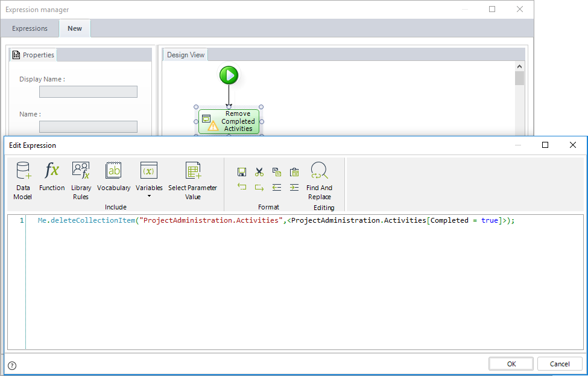Select the Design View tab
The height and width of the screenshot is (376, 588).
coord(186,55)
